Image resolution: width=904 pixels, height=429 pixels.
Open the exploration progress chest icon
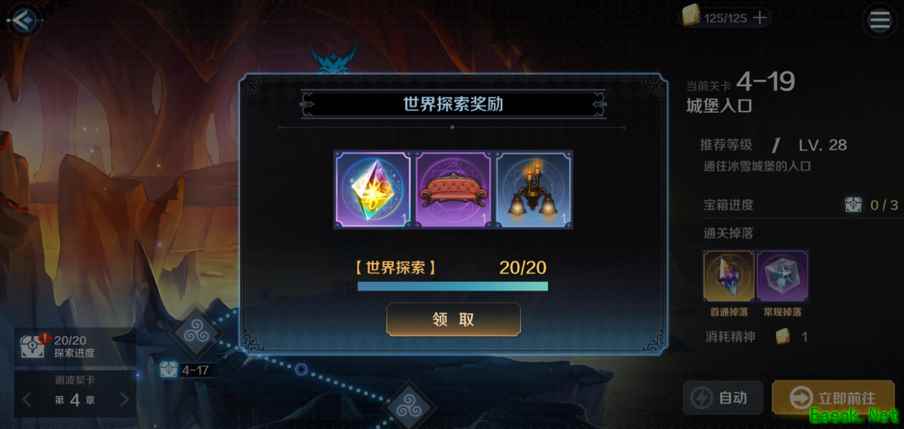33,345
